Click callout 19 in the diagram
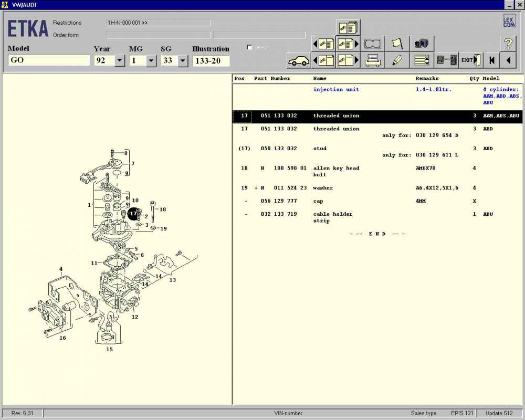The image size is (525, 420). (163, 229)
